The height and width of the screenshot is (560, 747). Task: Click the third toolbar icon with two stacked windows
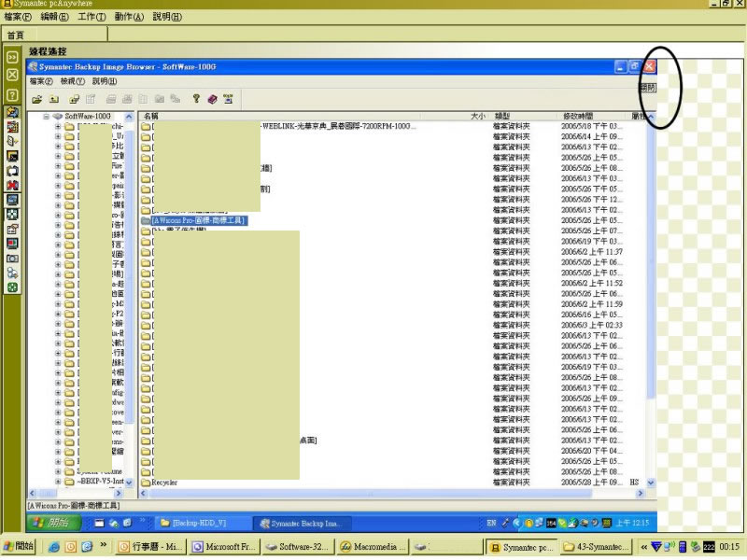[75, 99]
